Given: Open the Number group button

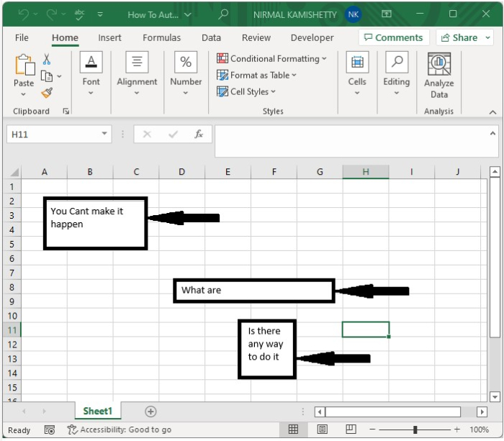Looking at the screenshot, I should 186,74.
